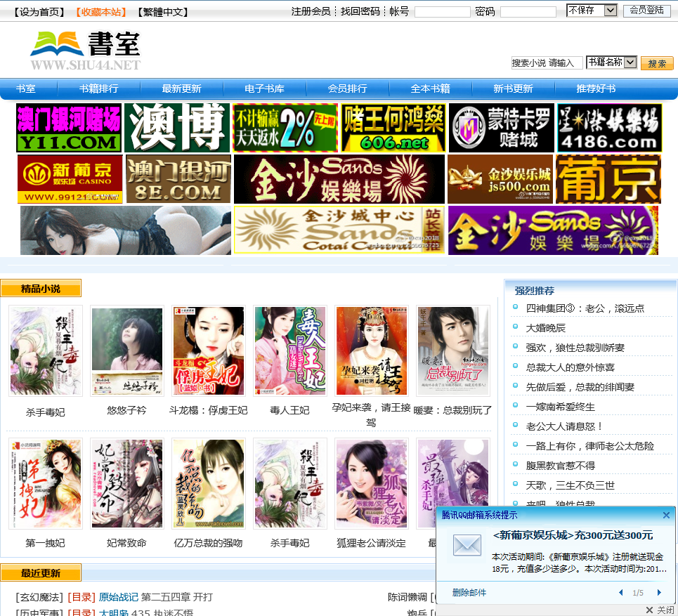Click the 金沙城中心 Cotai Central banner
Image resolution: width=678 pixels, height=616 pixels.
click(x=339, y=230)
